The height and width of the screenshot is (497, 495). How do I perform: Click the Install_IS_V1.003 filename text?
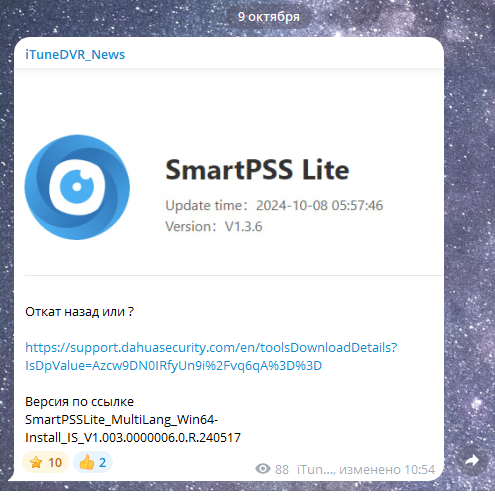click(x=133, y=437)
